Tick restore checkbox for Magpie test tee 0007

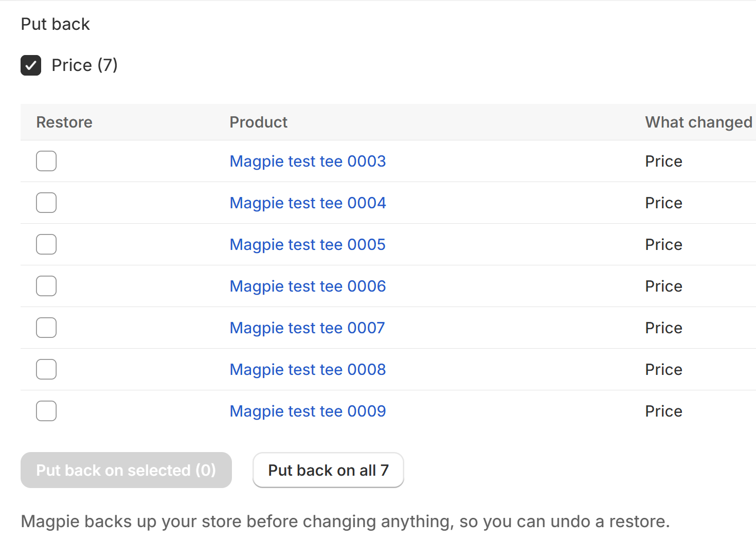(46, 328)
